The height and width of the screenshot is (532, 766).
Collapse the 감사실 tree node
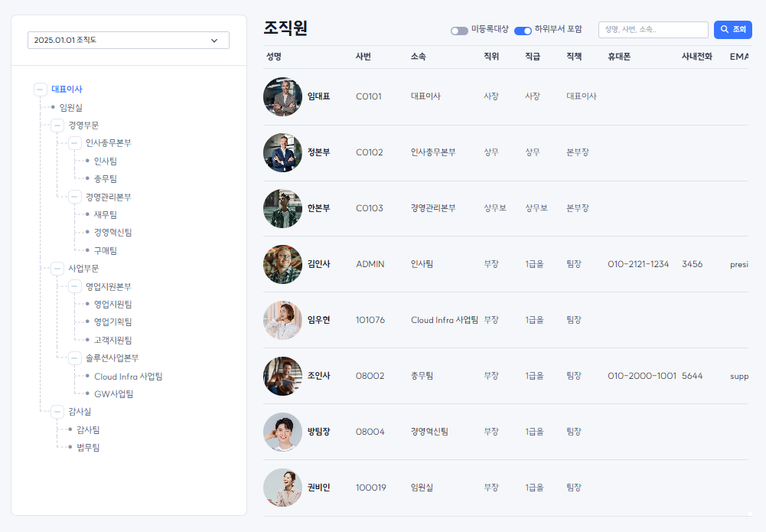tap(57, 412)
